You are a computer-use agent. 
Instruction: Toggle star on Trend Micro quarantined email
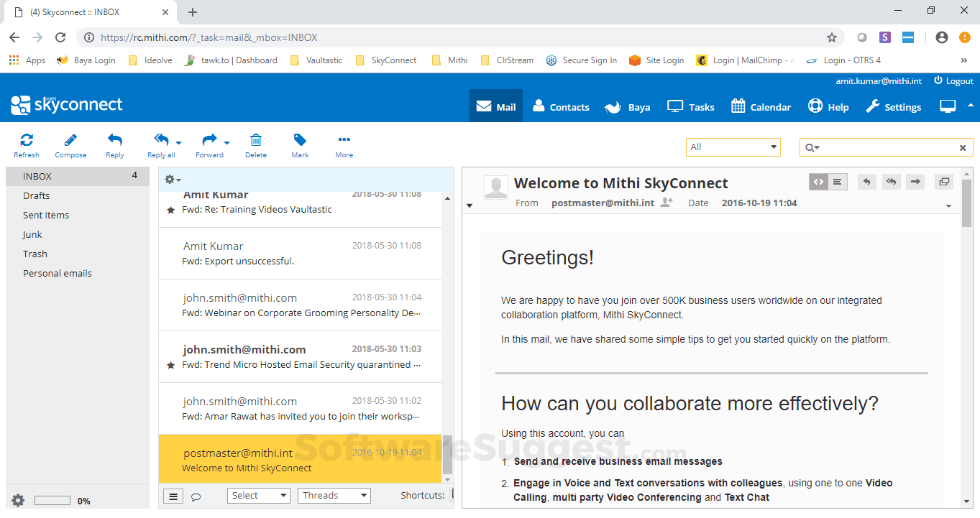click(170, 366)
